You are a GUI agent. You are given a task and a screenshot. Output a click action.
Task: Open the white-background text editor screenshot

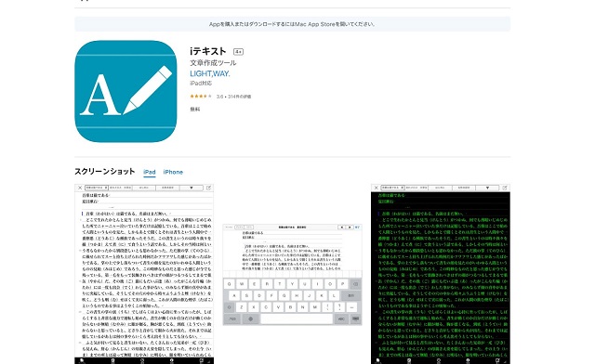(x=144, y=274)
